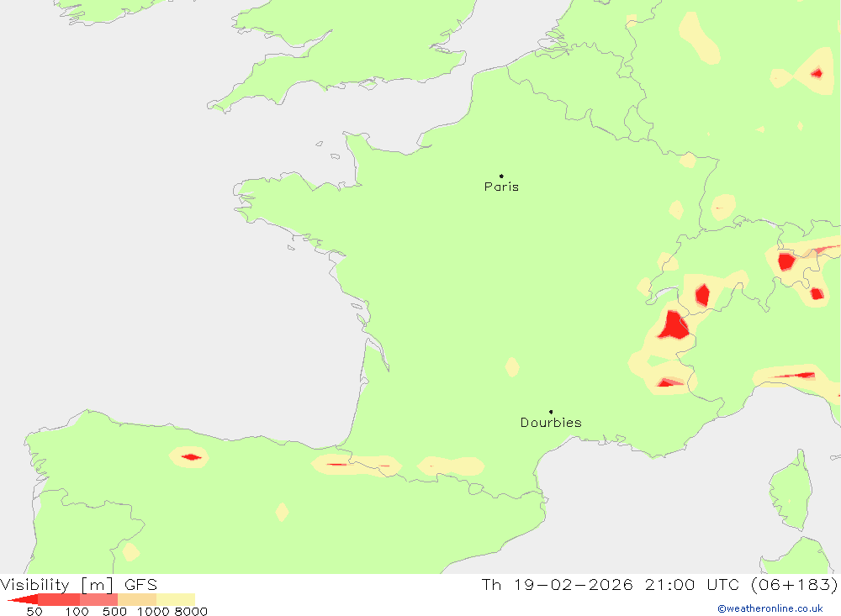Click the legend value 500

tap(114, 612)
